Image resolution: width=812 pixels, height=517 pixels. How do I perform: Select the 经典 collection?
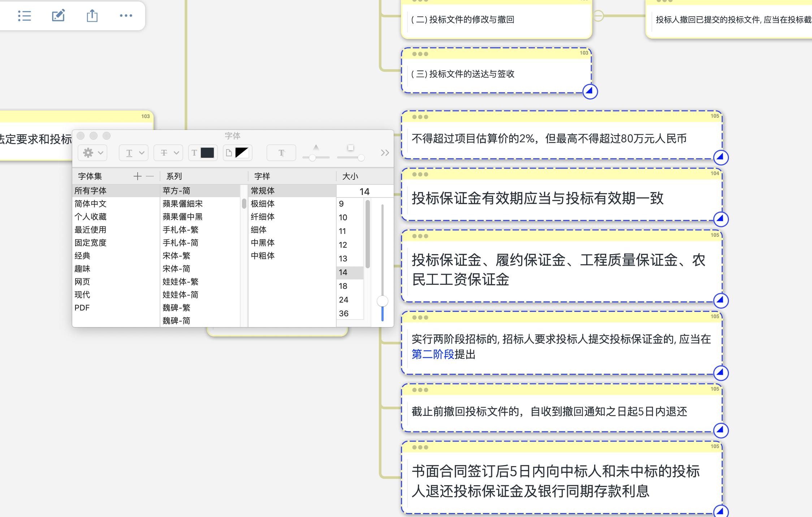pos(116,256)
